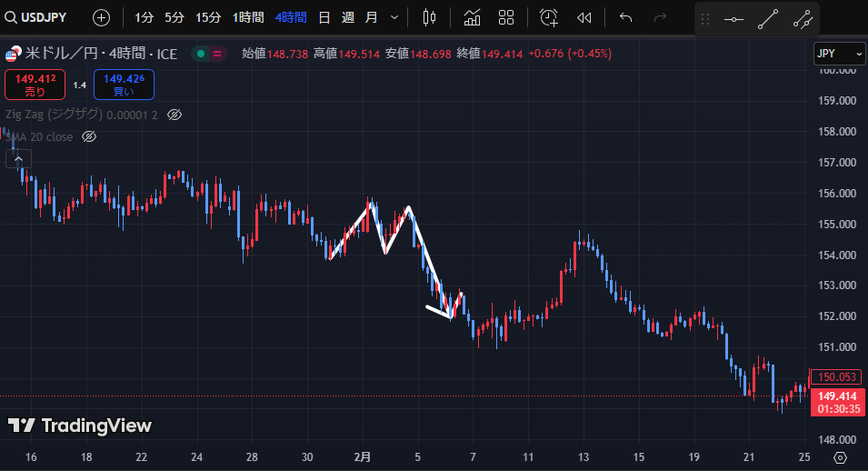
Task: Switch to the 1時間 timeframe
Action: [x=247, y=18]
